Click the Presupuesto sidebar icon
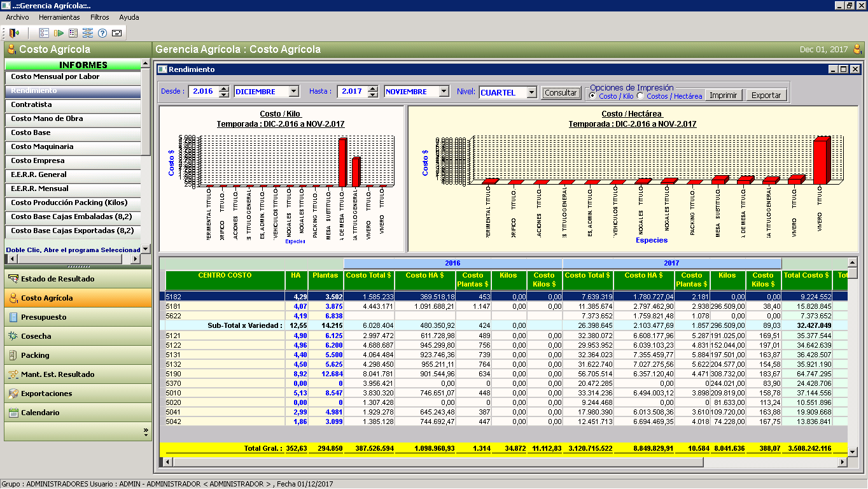Screen dimensions: 868x489 point(13,317)
